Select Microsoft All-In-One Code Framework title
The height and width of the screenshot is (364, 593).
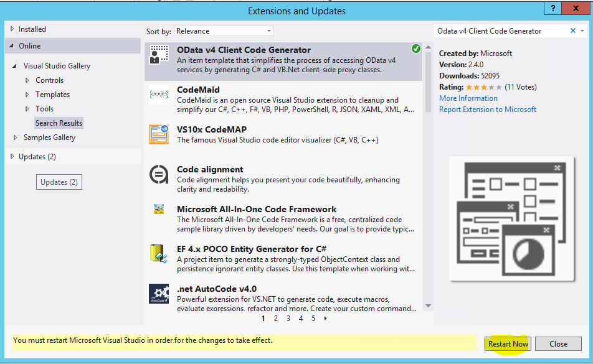257,209
